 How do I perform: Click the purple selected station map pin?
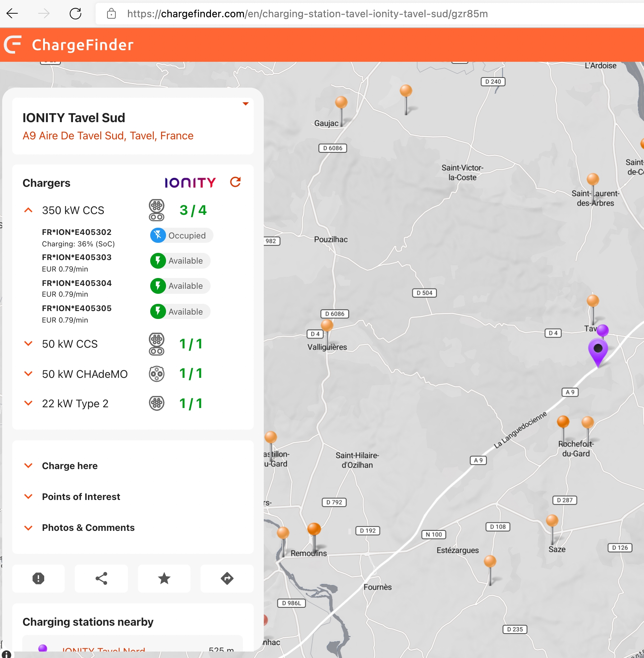point(598,350)
